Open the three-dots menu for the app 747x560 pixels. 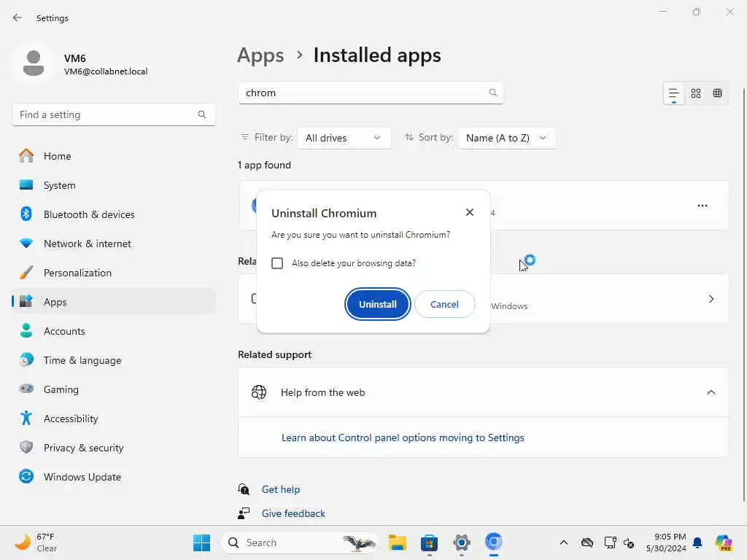(x=703, y=206)
